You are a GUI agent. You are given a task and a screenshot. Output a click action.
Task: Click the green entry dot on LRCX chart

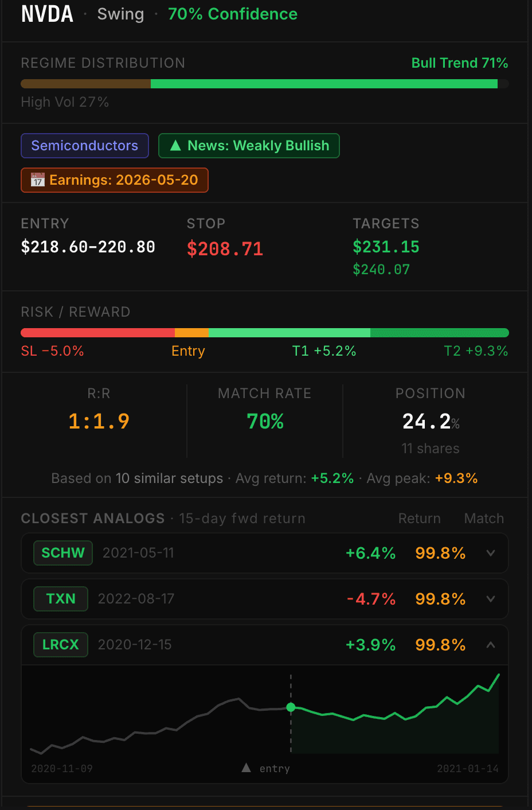click(x=291, y=707)
